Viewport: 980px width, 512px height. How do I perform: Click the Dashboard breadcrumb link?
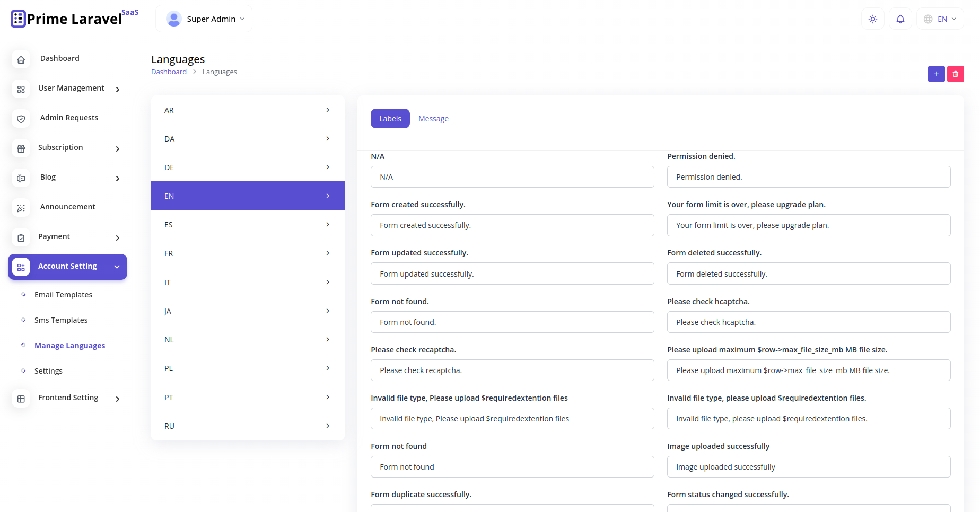[169, 72]
